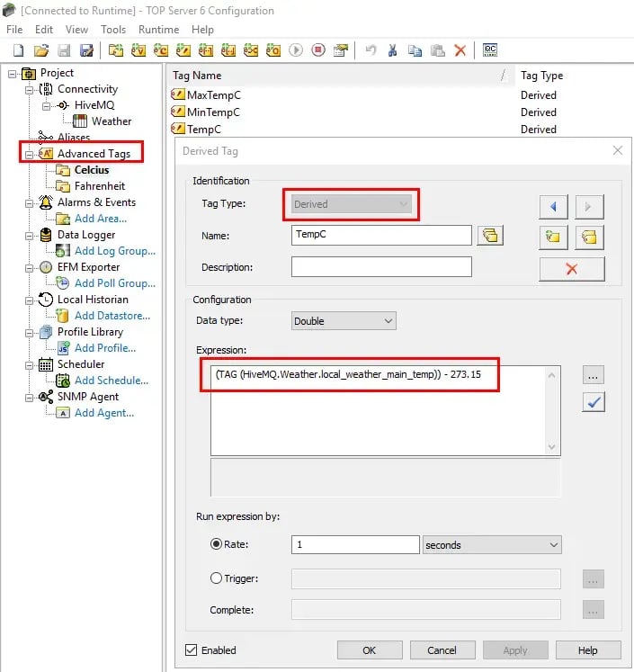Click the Save As toolbar icon
The width and height of the screenshot is (634, 672).
(x=86, y=50)
